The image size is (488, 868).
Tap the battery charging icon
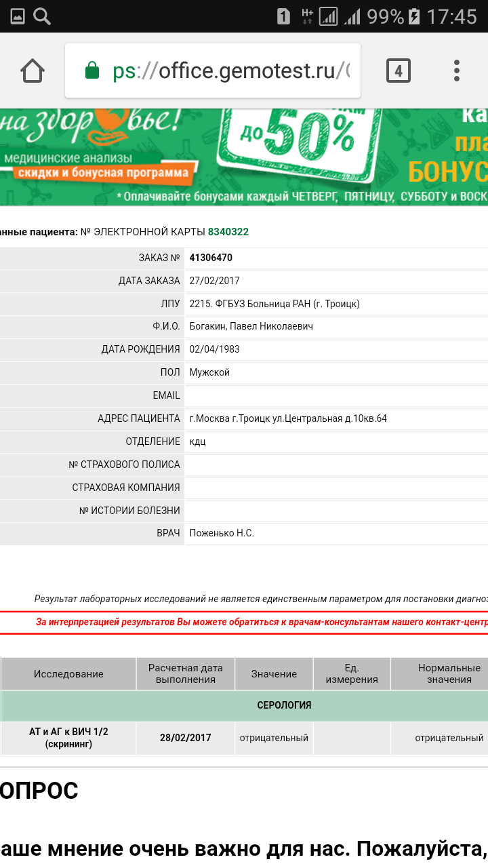pyautogui.click(x=414, y=16)
